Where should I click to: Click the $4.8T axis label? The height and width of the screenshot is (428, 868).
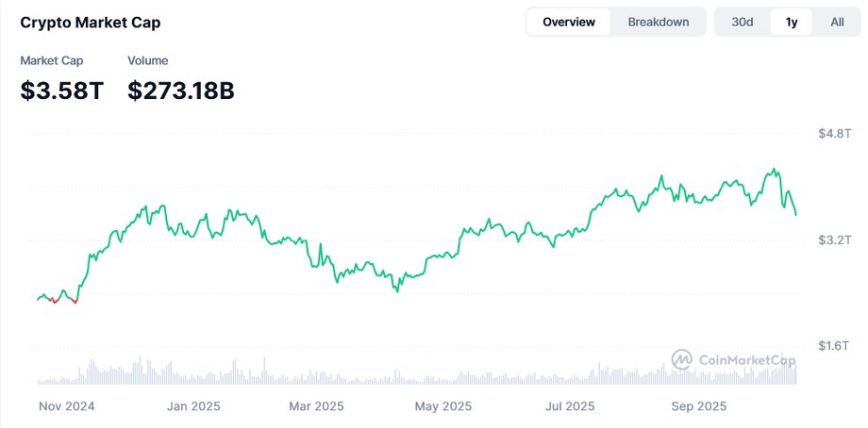[x=835, y=134]
